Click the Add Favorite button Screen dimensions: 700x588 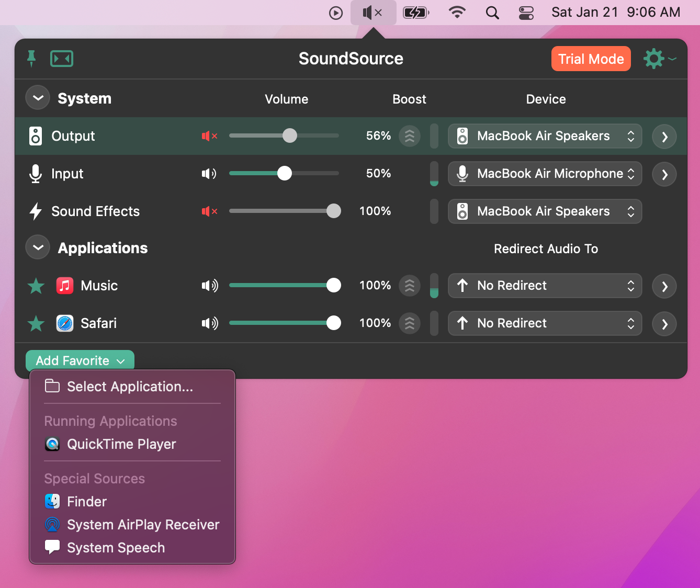80,360
